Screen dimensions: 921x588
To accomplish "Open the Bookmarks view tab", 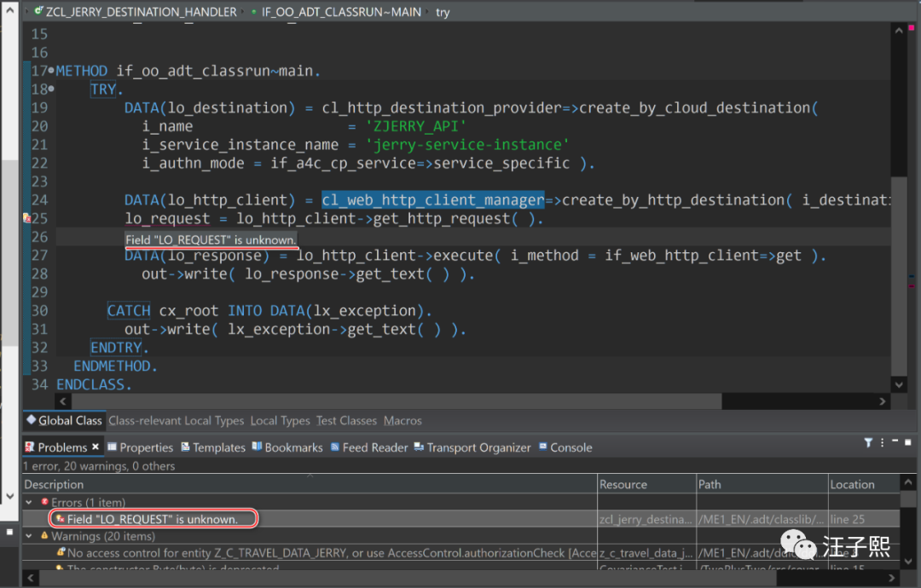I will coord(288,447).
